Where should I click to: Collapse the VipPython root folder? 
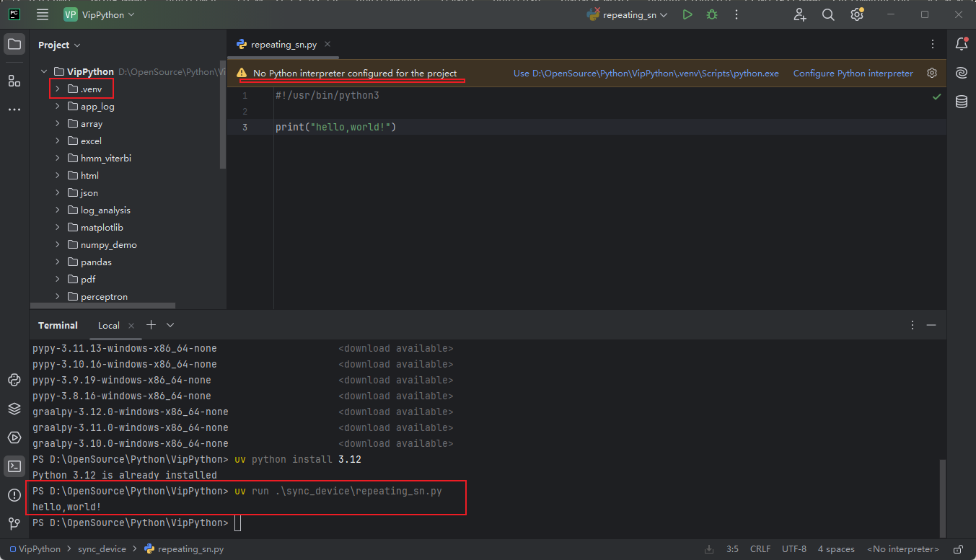click(x=44, y=71)
